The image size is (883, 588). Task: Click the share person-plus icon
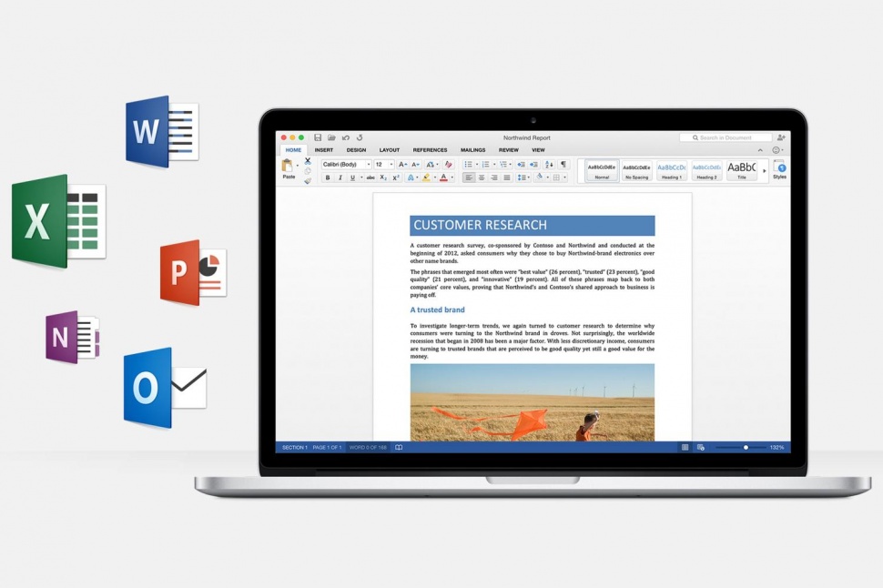click(x=781, y=137)
